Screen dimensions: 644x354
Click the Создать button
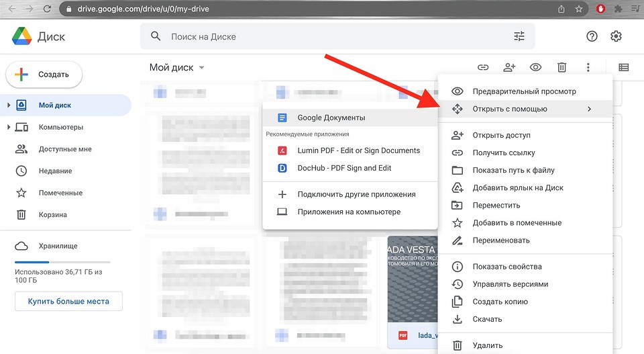44,75
